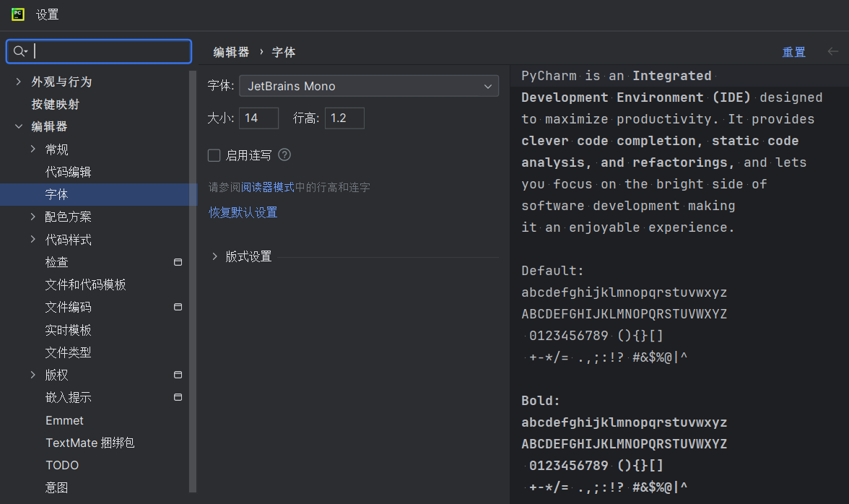Click the 重置 reset link
The width and height of the screenshot is (849, 504).
pos(794,52)
